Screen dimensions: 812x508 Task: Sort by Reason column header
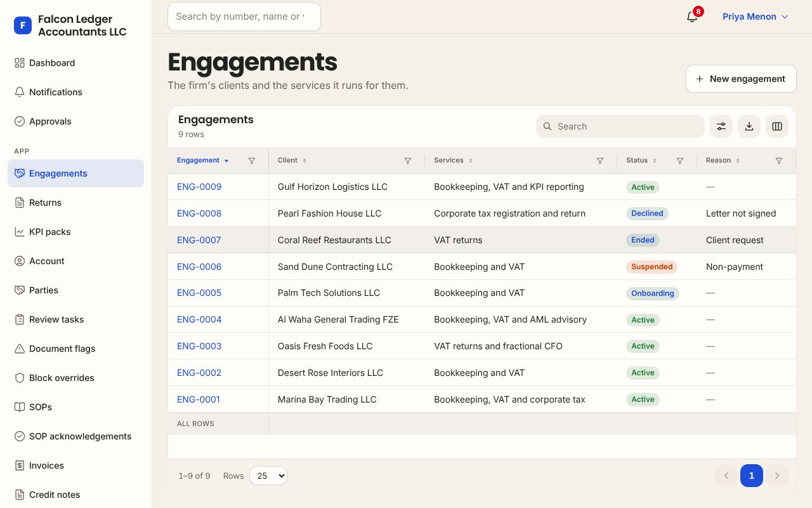(x=723, y=161)
